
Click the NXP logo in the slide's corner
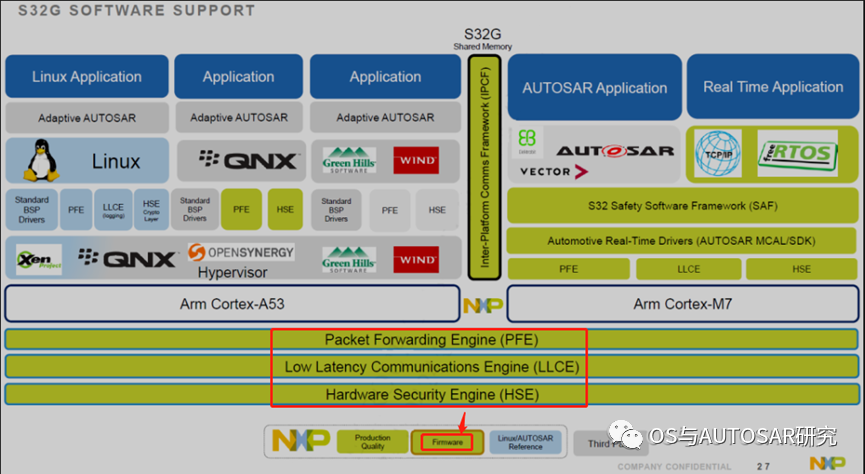tap(827, 462)
